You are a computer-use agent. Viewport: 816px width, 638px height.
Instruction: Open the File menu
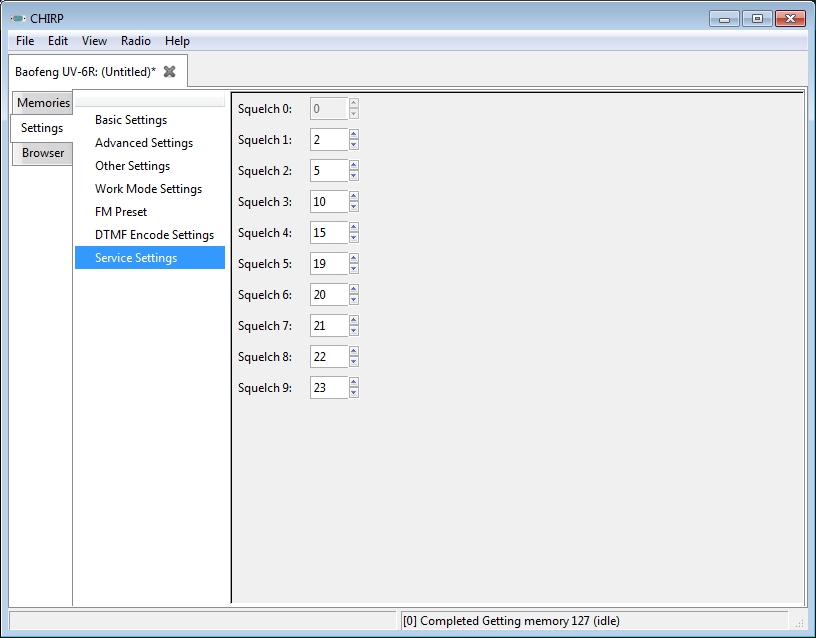point(25,41)
